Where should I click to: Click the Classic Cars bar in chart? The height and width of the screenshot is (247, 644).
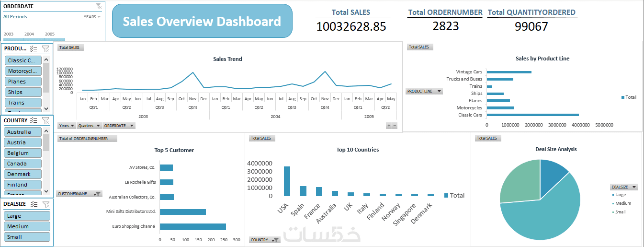tap(533, 115)
